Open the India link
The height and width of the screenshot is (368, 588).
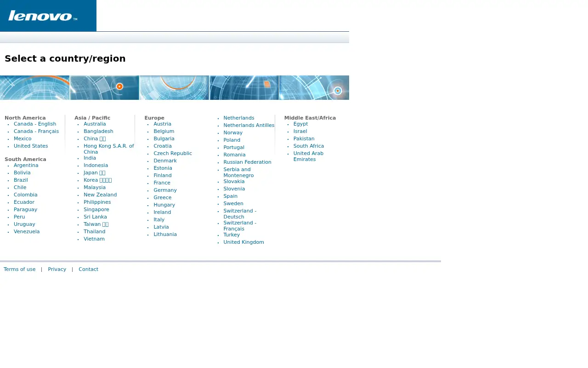90,158
